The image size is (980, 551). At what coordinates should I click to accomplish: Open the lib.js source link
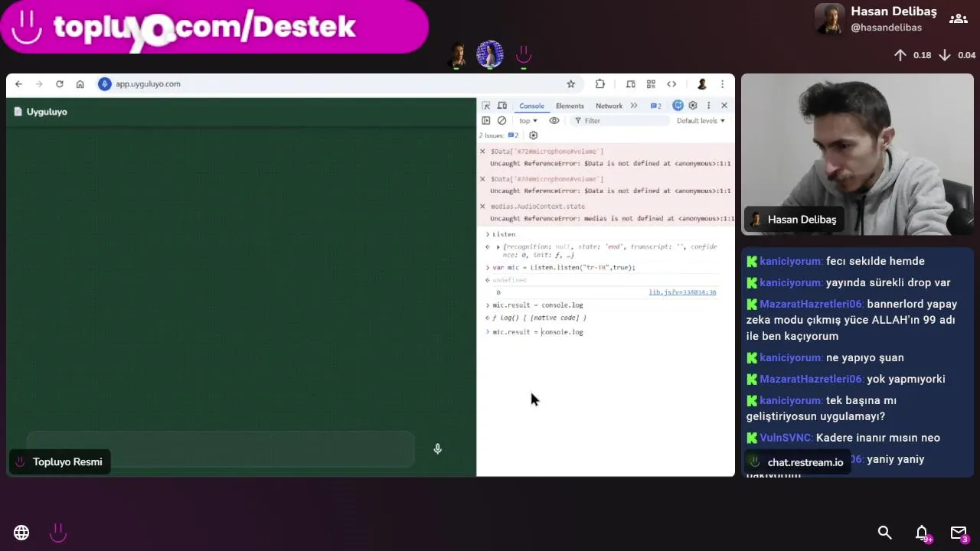pyautogui.click(x=682, y=292)
